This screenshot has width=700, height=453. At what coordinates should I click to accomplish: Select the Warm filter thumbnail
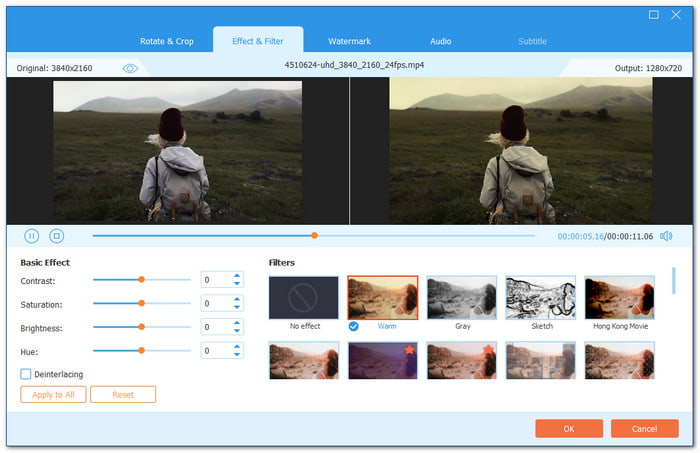383,298
